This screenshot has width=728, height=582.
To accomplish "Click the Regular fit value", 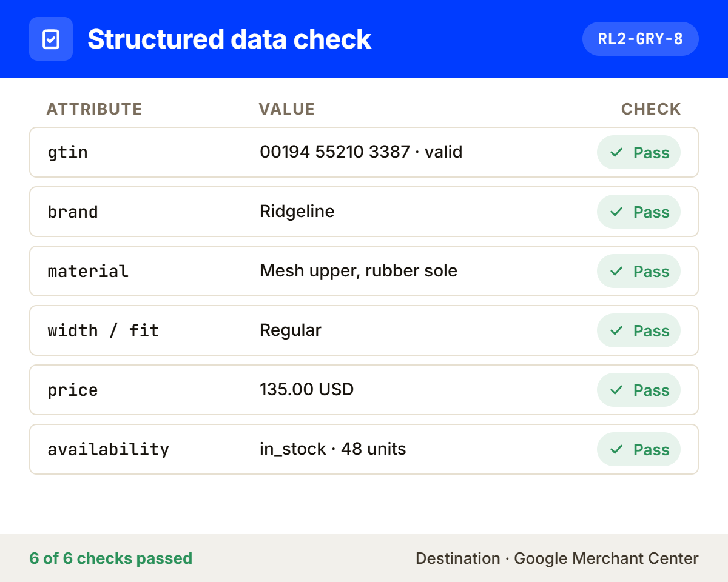I will (291, 330).
